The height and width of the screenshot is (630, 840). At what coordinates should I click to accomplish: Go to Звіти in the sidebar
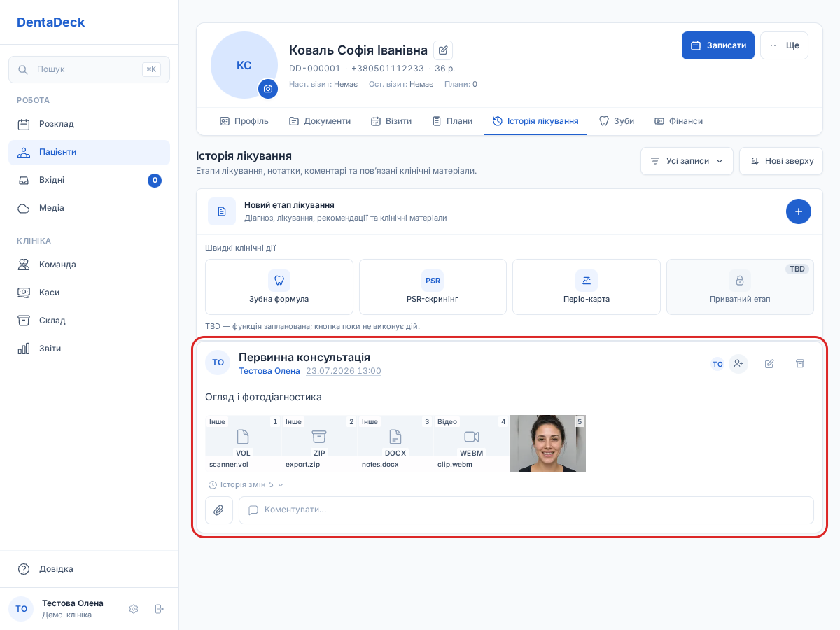[x=89, y=349]
